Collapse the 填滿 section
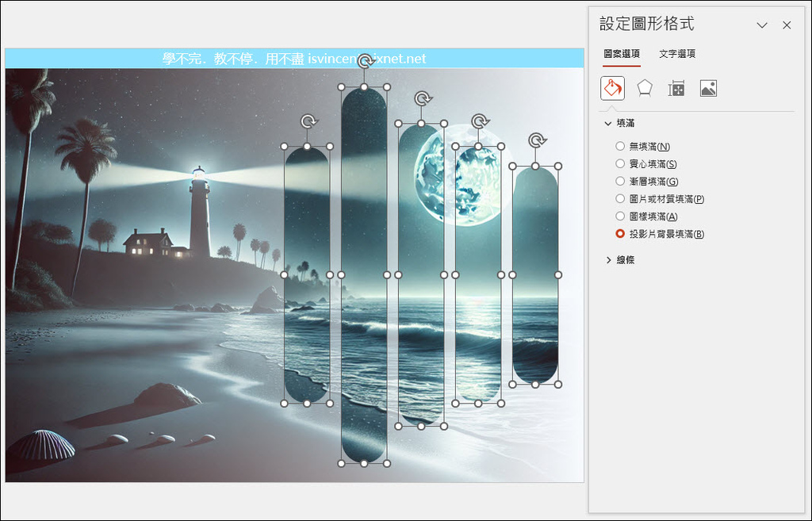The width and height of the screenshot is (812, 521). point(608,123)
